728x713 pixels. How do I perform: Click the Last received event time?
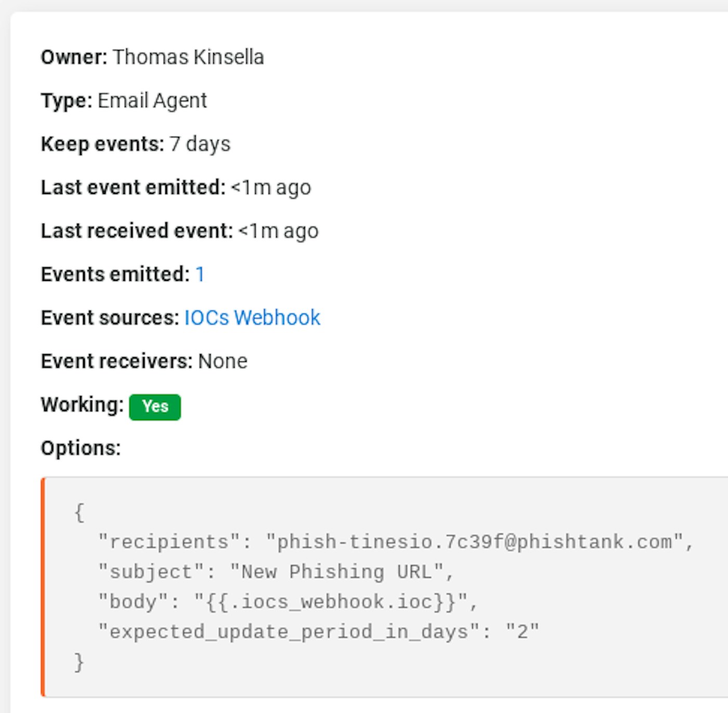278,231
